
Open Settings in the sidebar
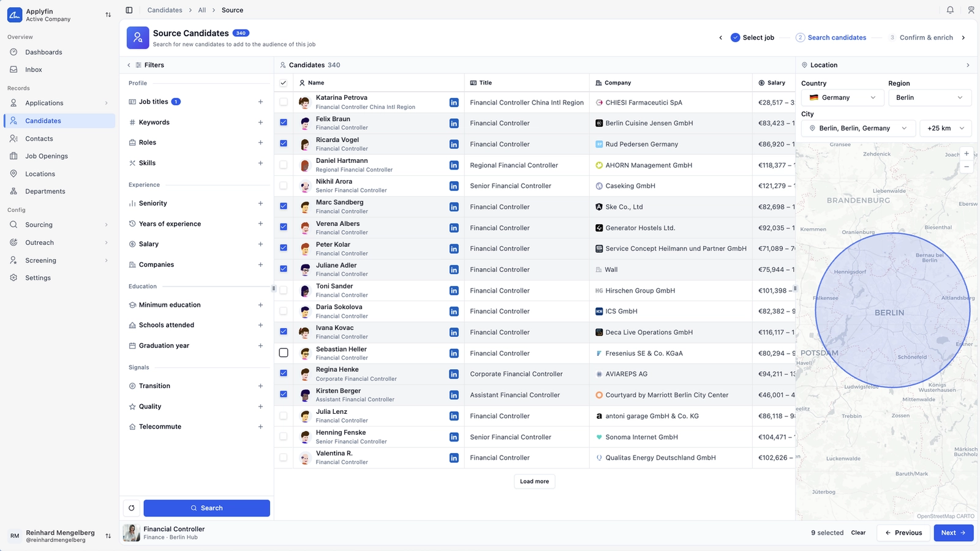(59, 278)
